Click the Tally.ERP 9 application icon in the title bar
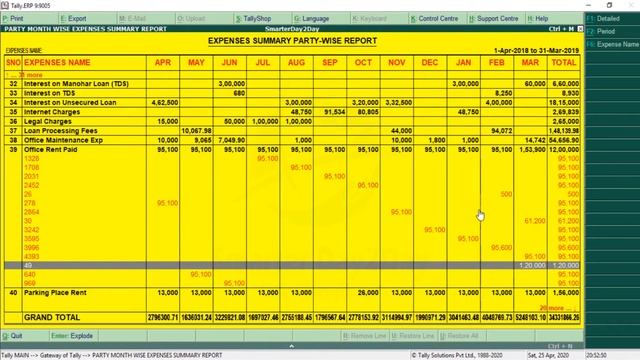 pyautogui.click(x=4, y=5)
